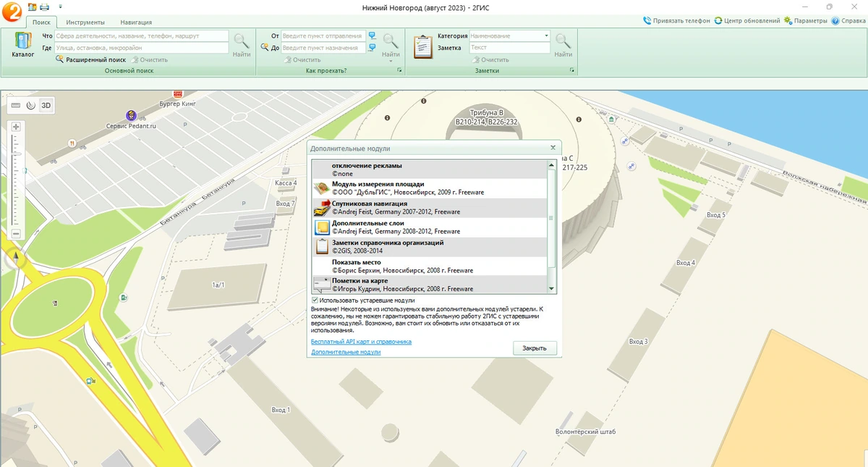
Task: Click the Касса 4 label on map
Action: (x=286, y=183)
